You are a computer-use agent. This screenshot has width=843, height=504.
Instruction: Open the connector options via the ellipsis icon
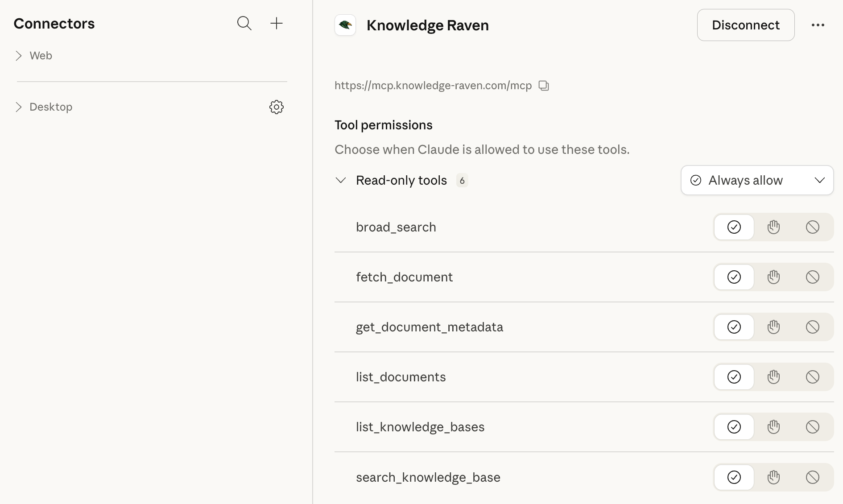[x=818, y=25]
